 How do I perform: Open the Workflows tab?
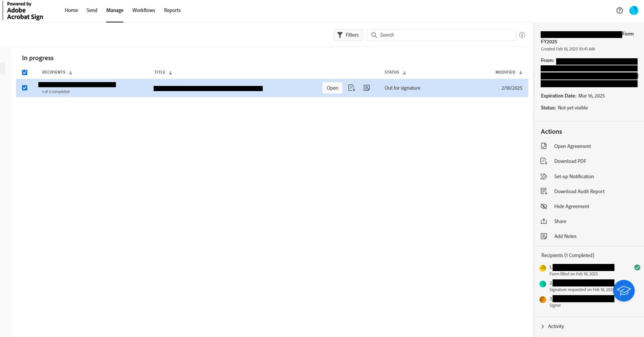pos(144,10)
